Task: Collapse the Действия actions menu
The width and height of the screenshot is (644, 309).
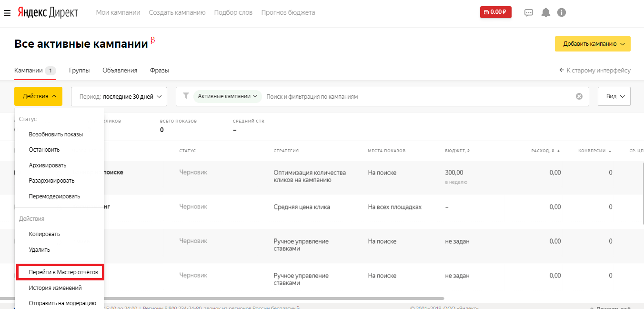Action: click(x=38, y=96)
